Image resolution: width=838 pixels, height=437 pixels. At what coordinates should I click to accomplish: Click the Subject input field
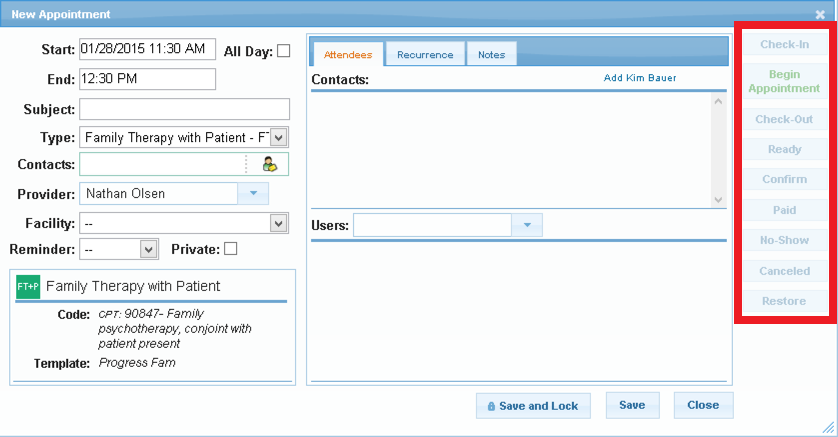coord(184,109)
